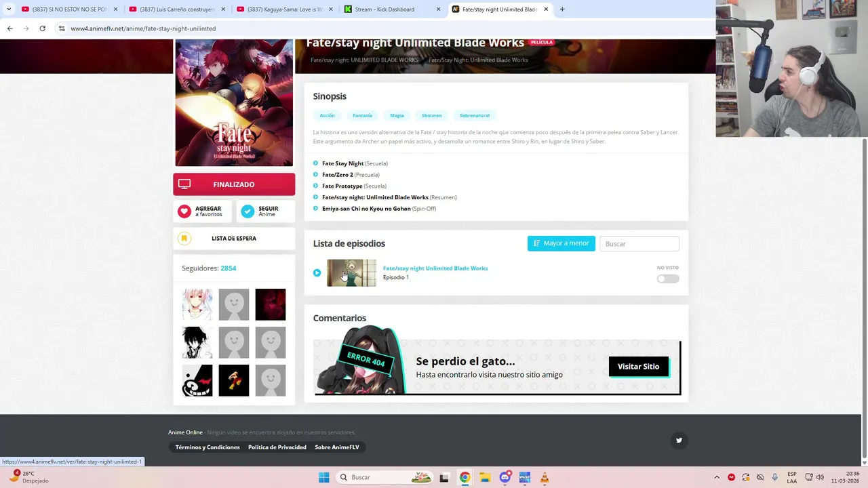Open Google Chrome from taskbar
This screenshot has height=488, width=868.
(x=465, y=477)
